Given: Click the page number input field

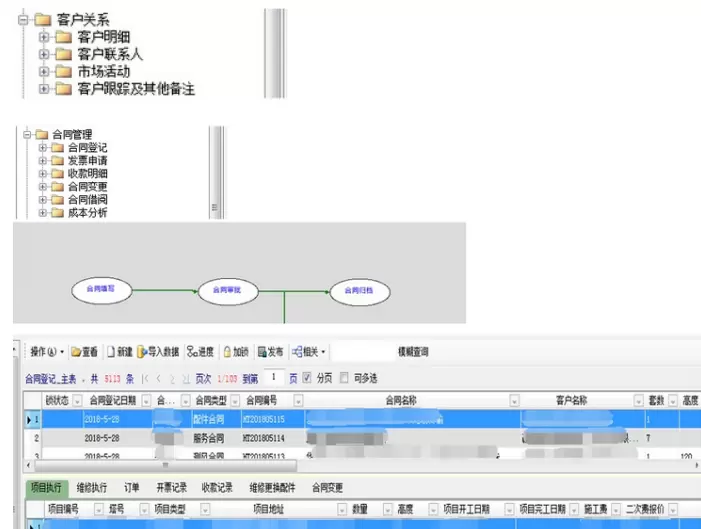Looking at the screenshot, I should (x=273, y=378).
